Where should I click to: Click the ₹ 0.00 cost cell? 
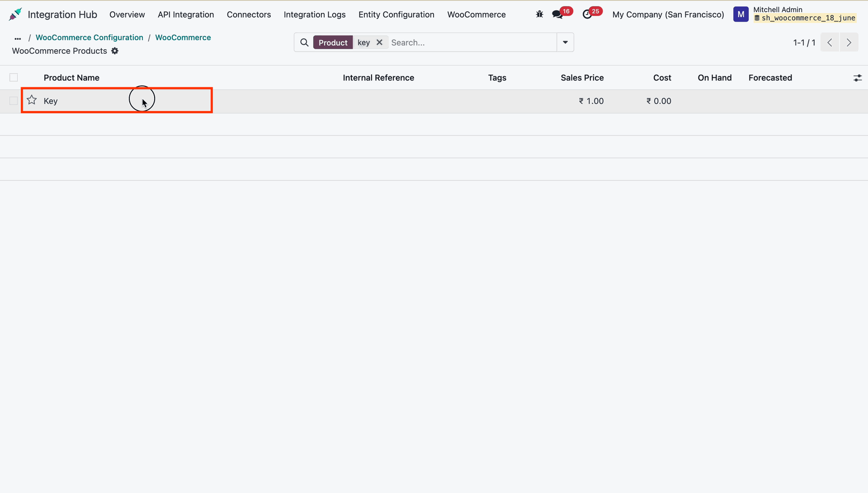(x=659, y=101)
